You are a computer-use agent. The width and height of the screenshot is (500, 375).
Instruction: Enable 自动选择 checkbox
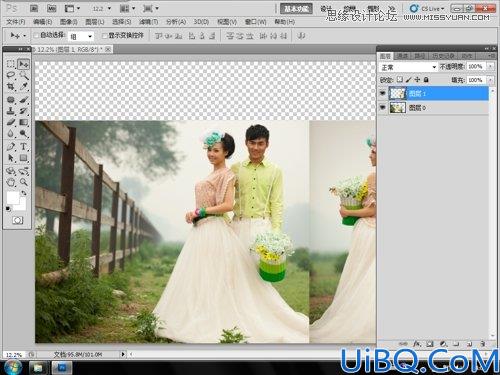[36, 35]
